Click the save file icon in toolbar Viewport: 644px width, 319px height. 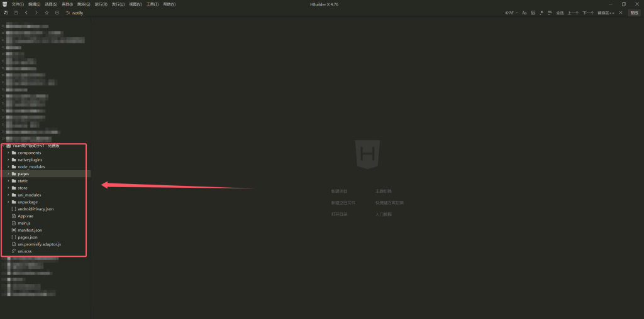[16, 13]
